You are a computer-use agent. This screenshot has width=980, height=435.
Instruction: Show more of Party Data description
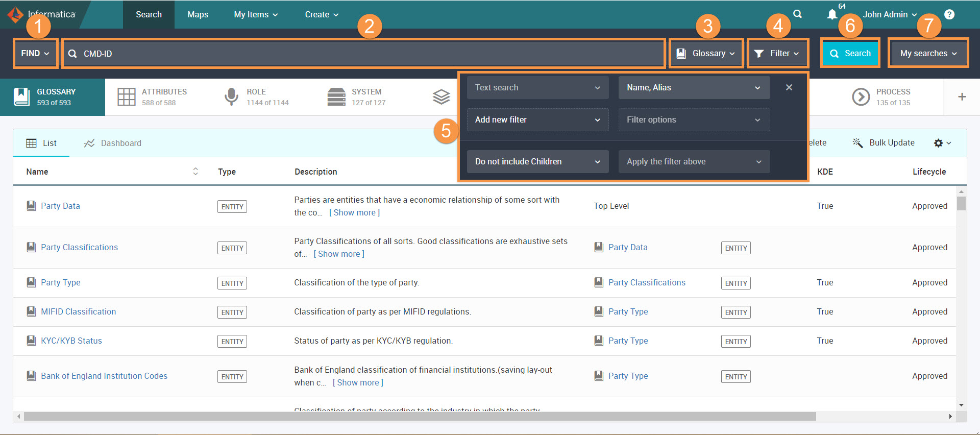tap(355, 212)
